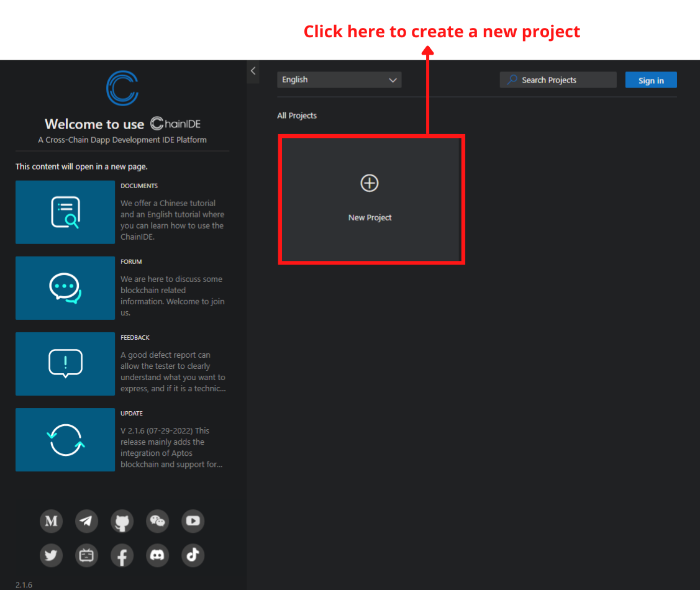Click the Telegram paper plane icon
700x590 pixels.
tap(87, 521)
